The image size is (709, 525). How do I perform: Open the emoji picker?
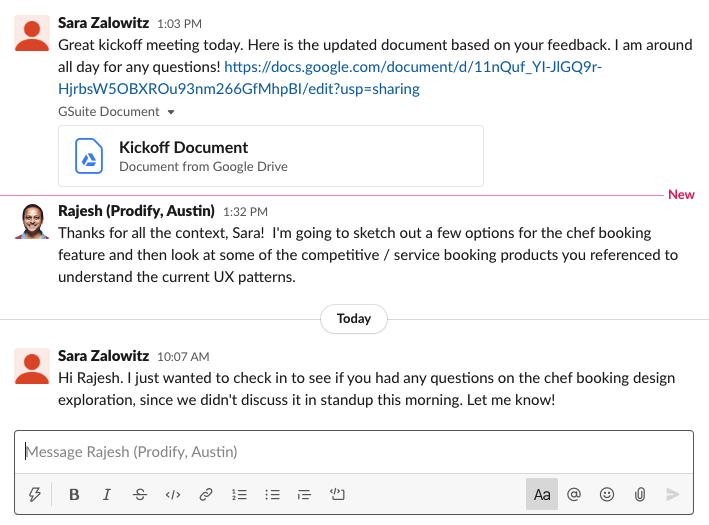pos(606,494)
